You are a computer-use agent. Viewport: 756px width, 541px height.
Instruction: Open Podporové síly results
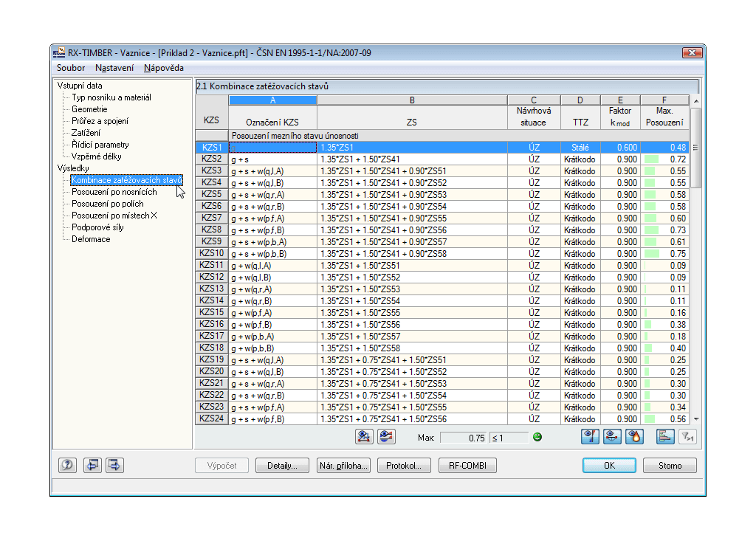click(97, 227)
